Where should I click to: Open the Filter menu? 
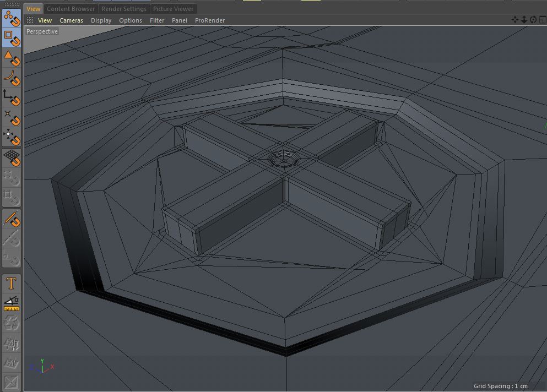157,20
